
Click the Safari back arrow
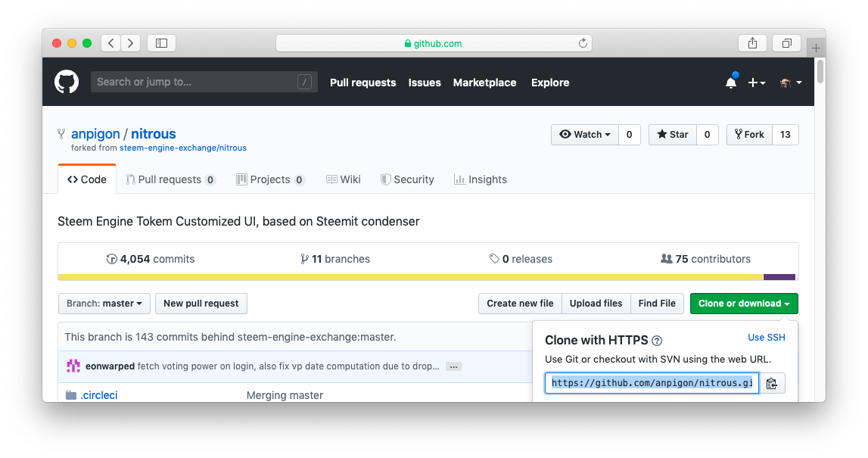111,43
